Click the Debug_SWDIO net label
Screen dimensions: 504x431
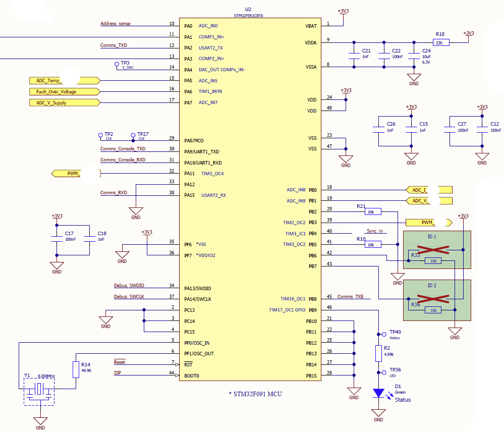tap(129, 286)
